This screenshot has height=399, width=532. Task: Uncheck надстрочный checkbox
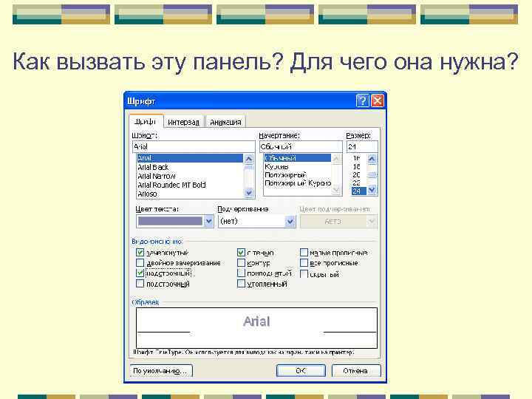pyautogui.click(x=140, y=273)
